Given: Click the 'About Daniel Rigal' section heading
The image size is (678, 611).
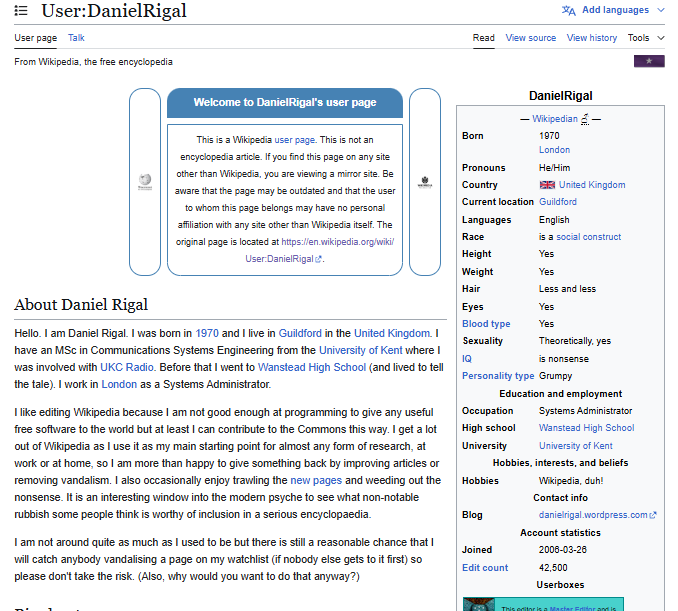Looking at the screenshot, I should point(81,305).
